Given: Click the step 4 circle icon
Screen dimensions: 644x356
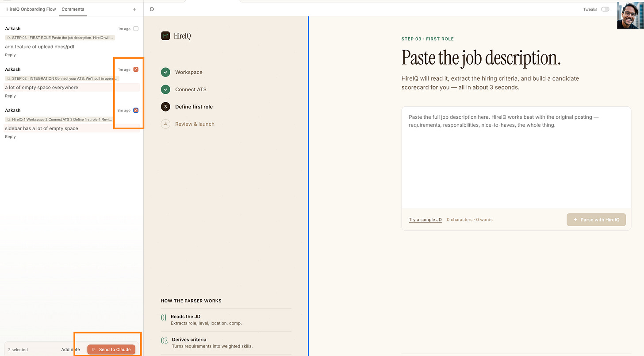Looking at the screenshot, I should (x=165, y=124).
